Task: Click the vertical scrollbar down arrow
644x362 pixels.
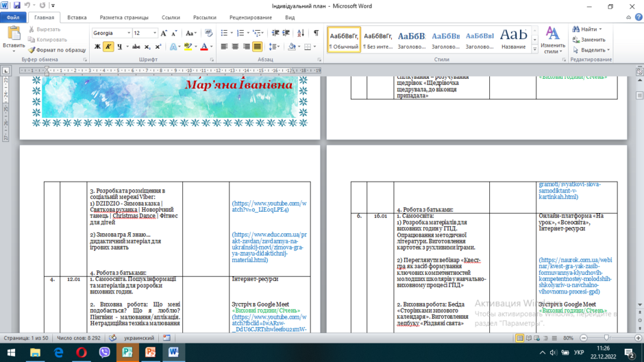Action: tap(639, 305)
